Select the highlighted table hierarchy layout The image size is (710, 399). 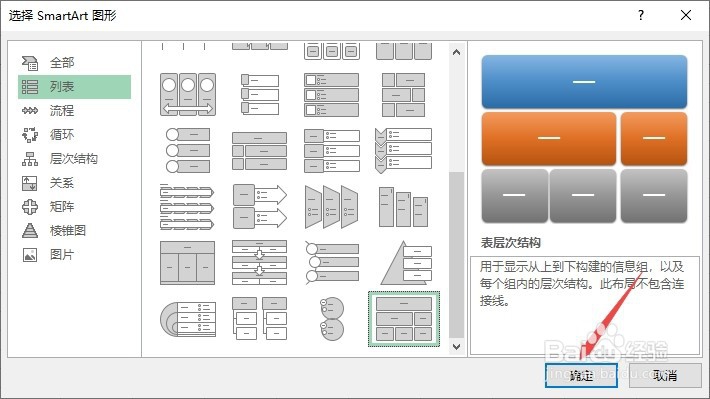tap(404, 319)
